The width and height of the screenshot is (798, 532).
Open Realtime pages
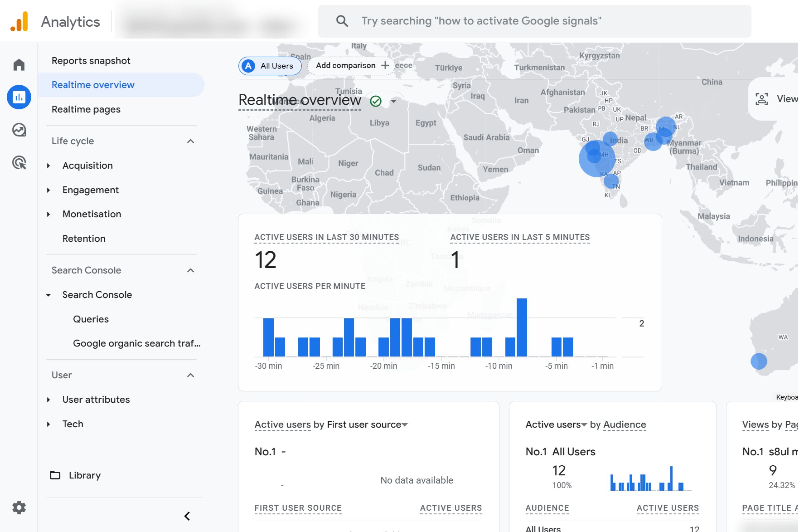[86, 109]
